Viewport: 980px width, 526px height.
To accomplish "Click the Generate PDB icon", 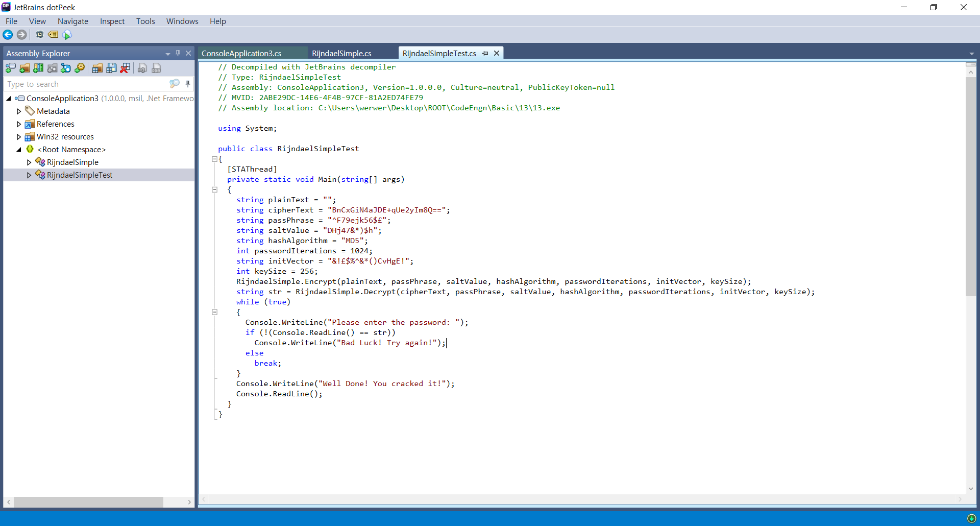I will coord(157,68).
